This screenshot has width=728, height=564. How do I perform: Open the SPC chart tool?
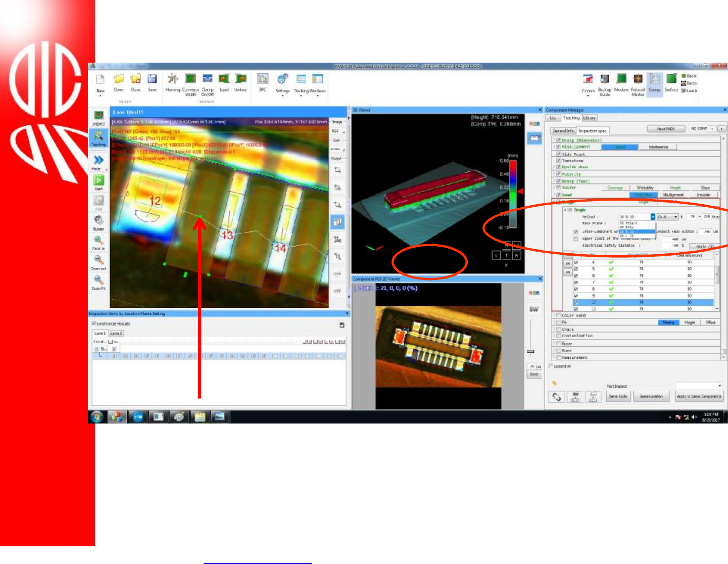point(263,83)
